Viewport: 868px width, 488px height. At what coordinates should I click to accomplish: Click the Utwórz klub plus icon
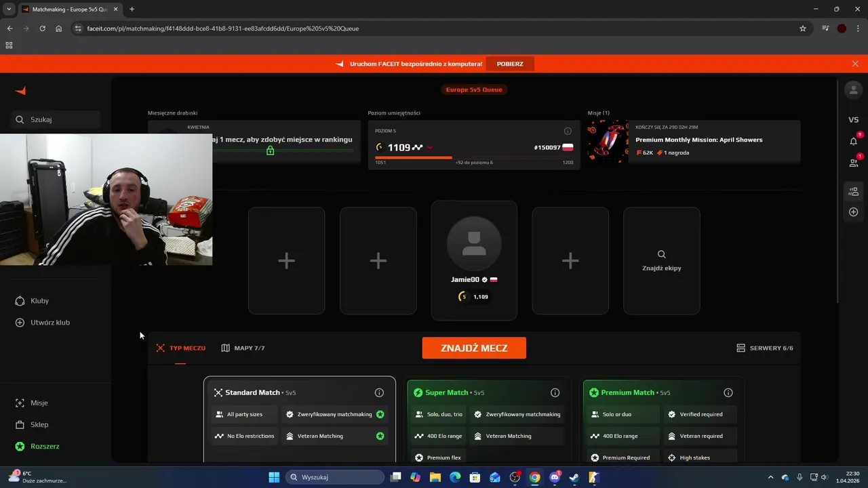20,323
